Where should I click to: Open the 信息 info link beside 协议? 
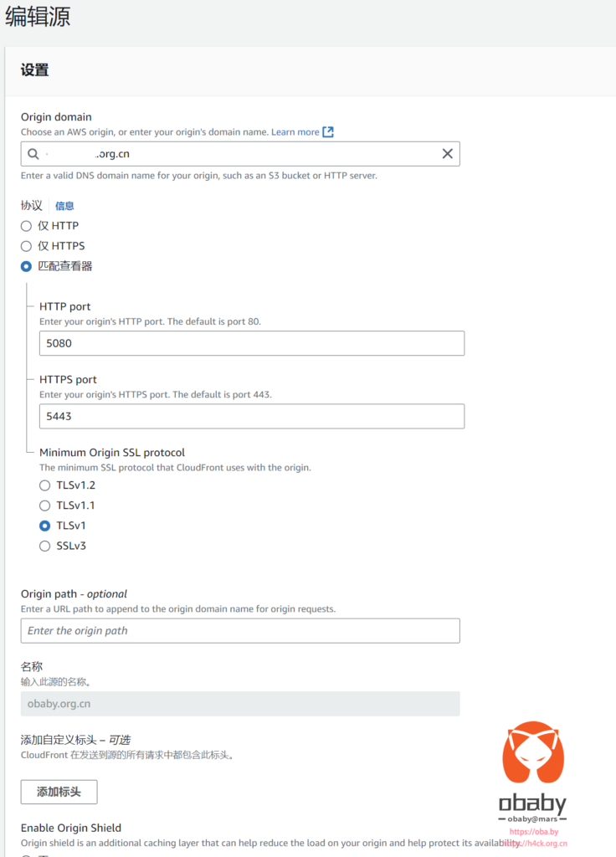point(64,205)
